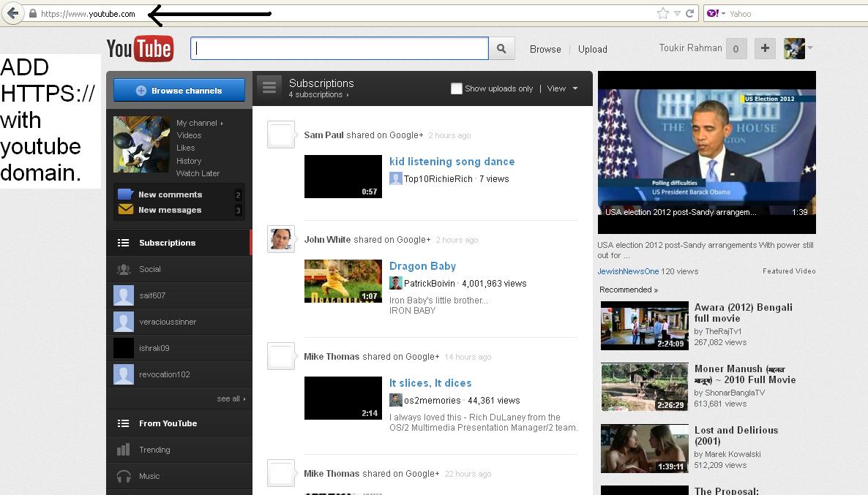868x495 pixels.
Task: Click the first Mike Thomas name, 14 hours ago
Action: click(332, 357)
